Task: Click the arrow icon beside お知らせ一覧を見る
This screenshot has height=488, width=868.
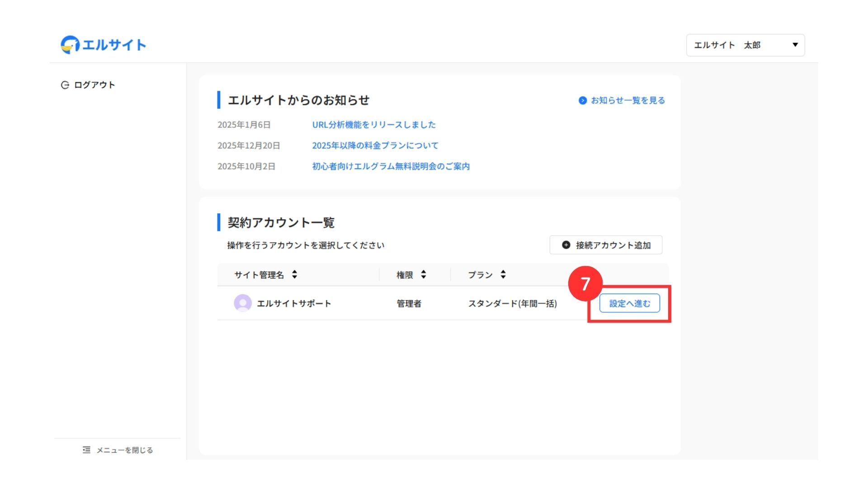Action: tap(583, 100)
